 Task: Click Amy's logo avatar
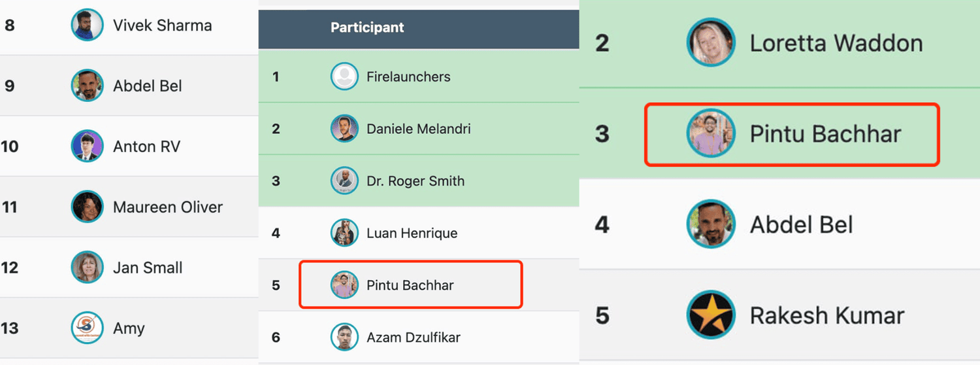pos(87,328)
